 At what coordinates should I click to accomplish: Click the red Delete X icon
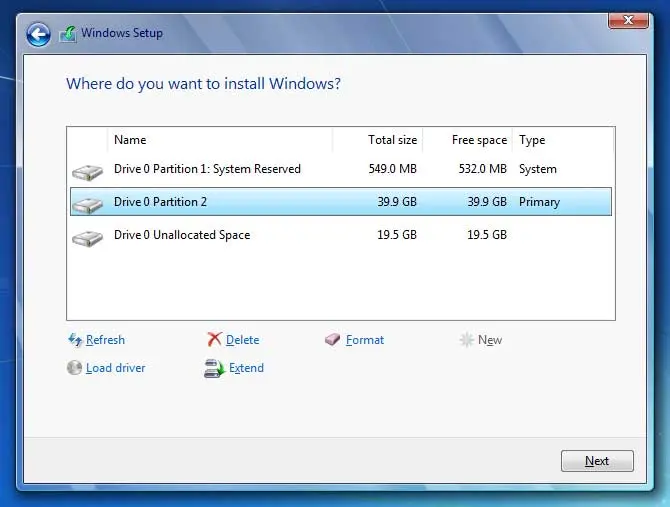click(x=214, y=340)
